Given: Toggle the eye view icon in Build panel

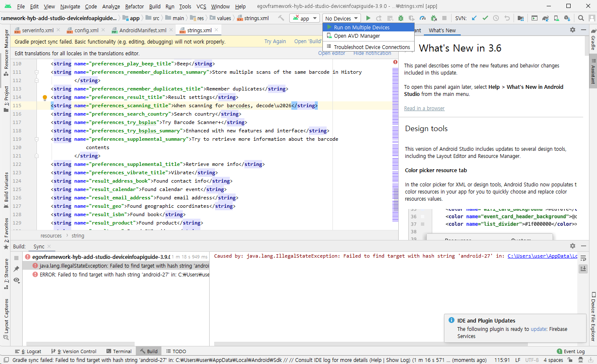Looking at the screenshot, I should 16,280.
